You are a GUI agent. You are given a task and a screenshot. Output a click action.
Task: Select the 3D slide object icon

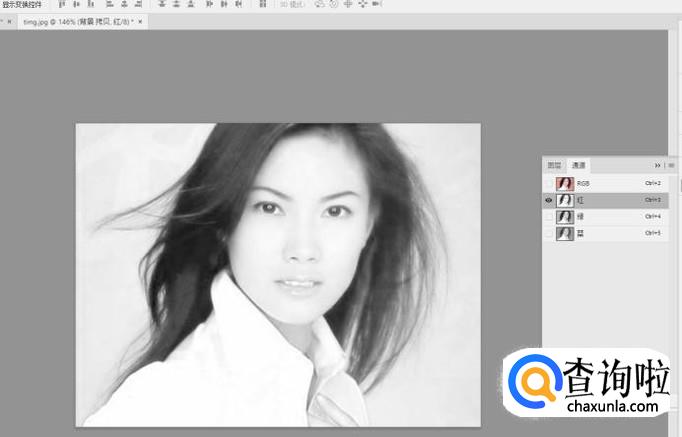(x=362, y=4)
